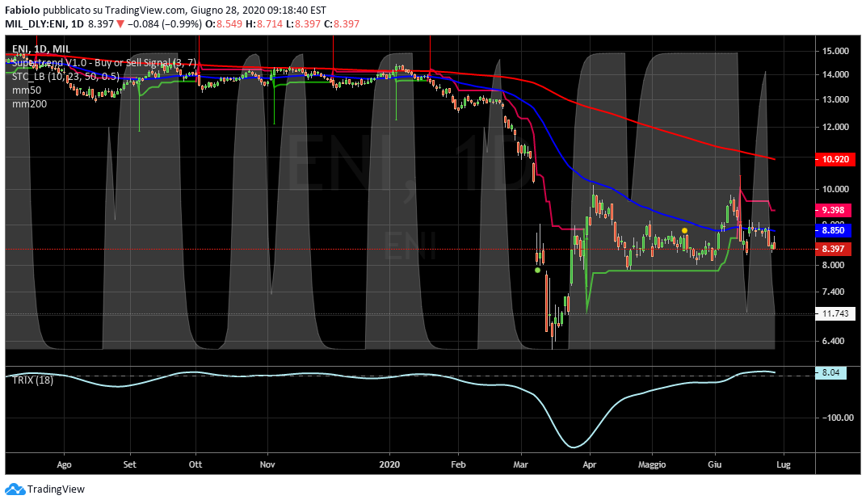Click the O:8.549 open value
This screenshot has width=866, height=504.
click(224, 24)
